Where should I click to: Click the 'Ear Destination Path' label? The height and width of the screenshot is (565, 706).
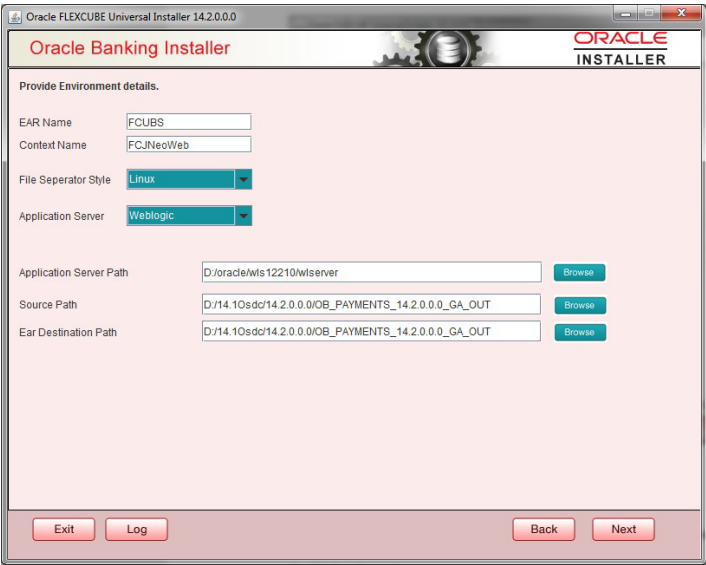coord(68,332)
